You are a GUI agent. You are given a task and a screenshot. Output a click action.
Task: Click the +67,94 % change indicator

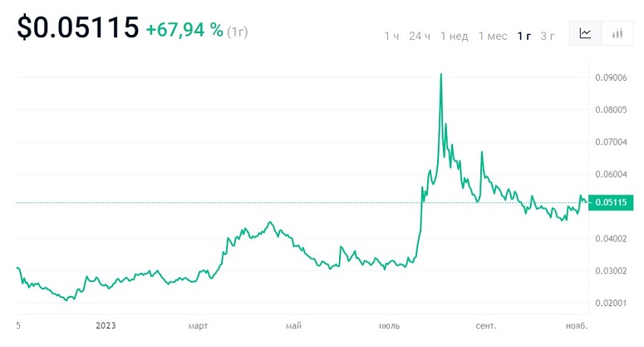pyautogui.click(x=184, y=31)
